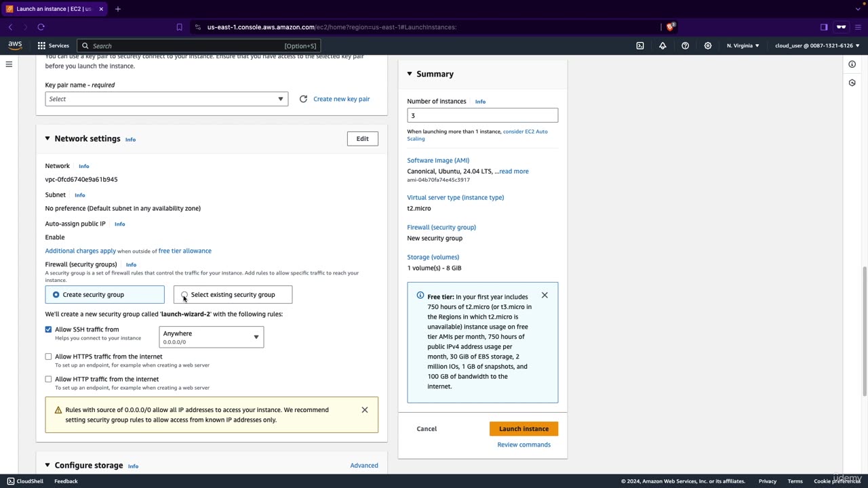Open Info next to Number of instances

coord(480,102)
